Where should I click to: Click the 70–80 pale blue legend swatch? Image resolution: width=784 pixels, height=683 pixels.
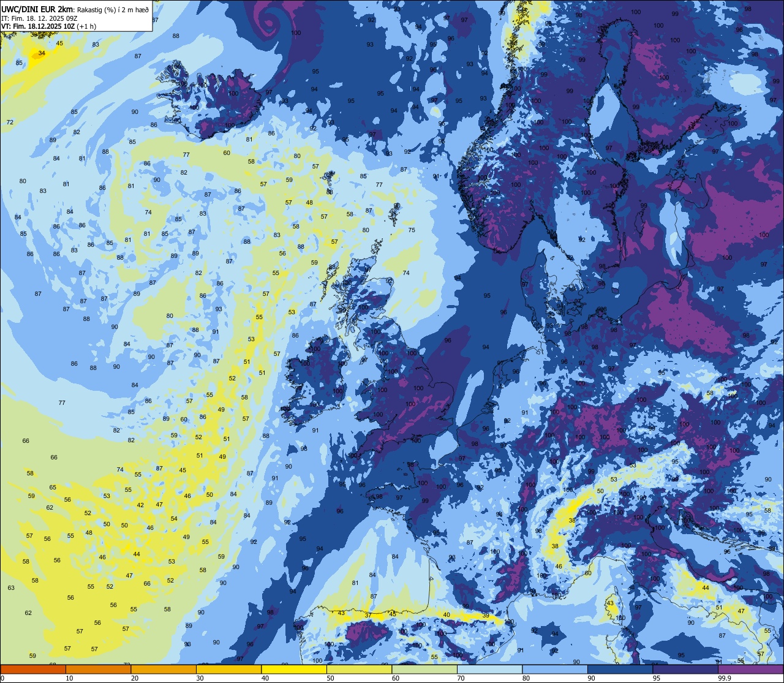(489, 670)
